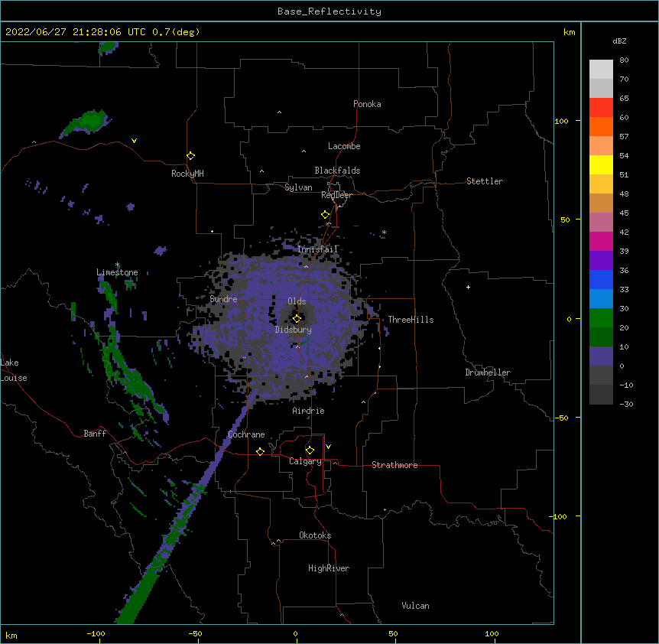Click the Banff label
The image size is (659, 644).
95,434
